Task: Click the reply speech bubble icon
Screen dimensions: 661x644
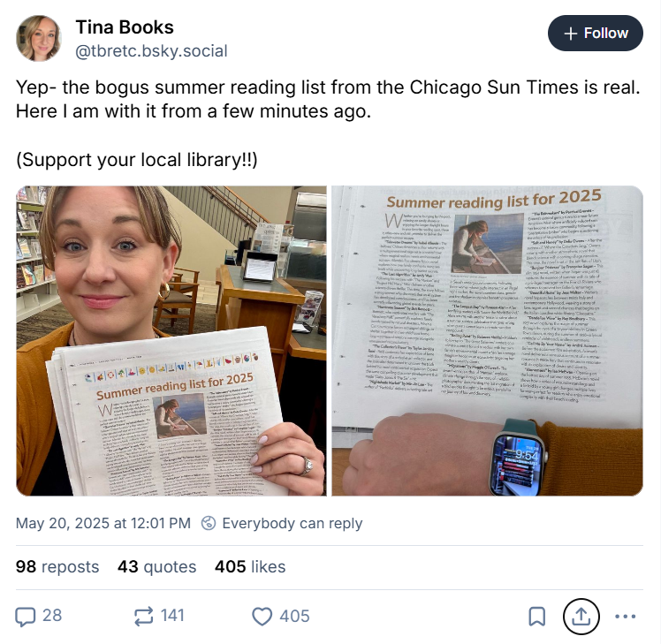Action: click(x=26, y=617)
